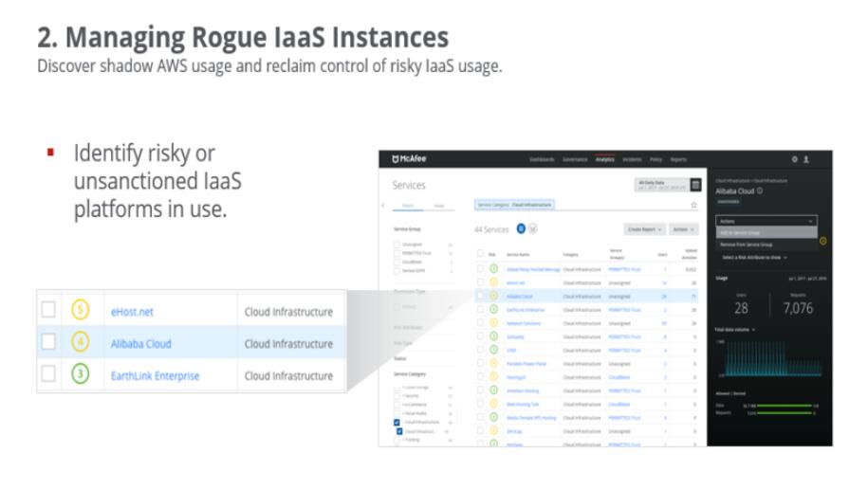Click the risk score 5 icon for eHost.net
The width and height of the screenshot is (868, 490).
click(x=81, y=310)
